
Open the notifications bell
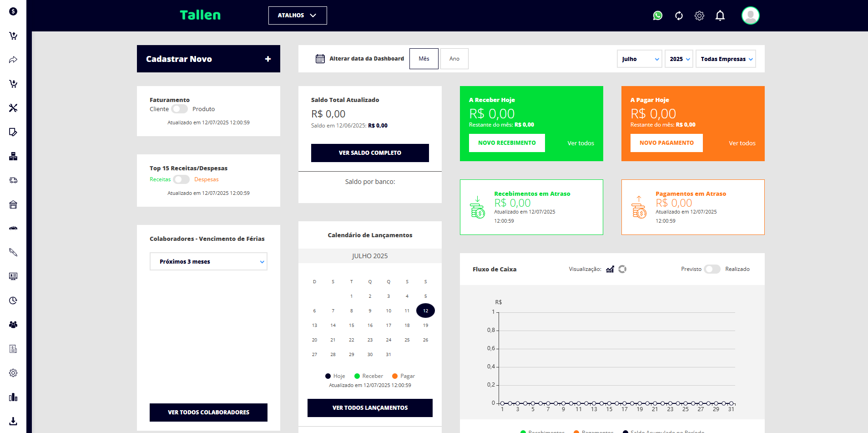[x=720, y=15]
